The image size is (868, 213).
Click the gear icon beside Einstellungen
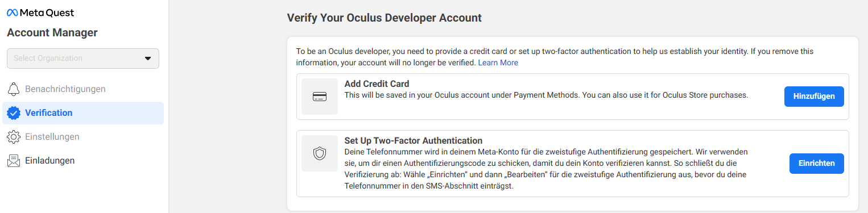click(14, 137)
